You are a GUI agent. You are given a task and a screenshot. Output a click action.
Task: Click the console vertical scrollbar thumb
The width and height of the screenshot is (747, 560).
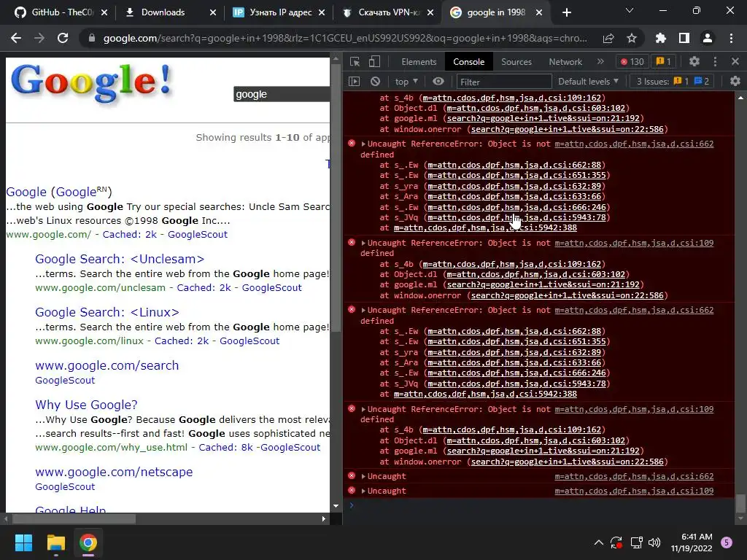[x=740, y=503]
